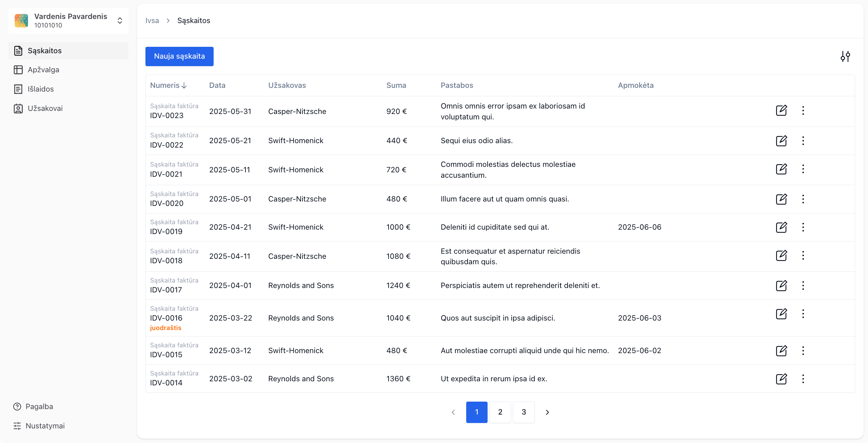868x443 pixels.
Task: Edit invoice IDV-0023 with the pencil icon
Action: [x=782, y=111]
